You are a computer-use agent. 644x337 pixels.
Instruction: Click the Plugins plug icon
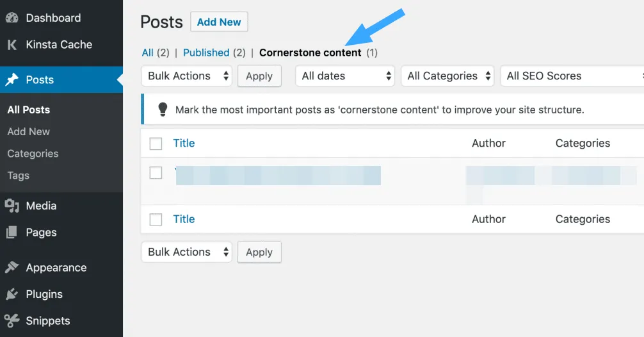tap(12, 295)
